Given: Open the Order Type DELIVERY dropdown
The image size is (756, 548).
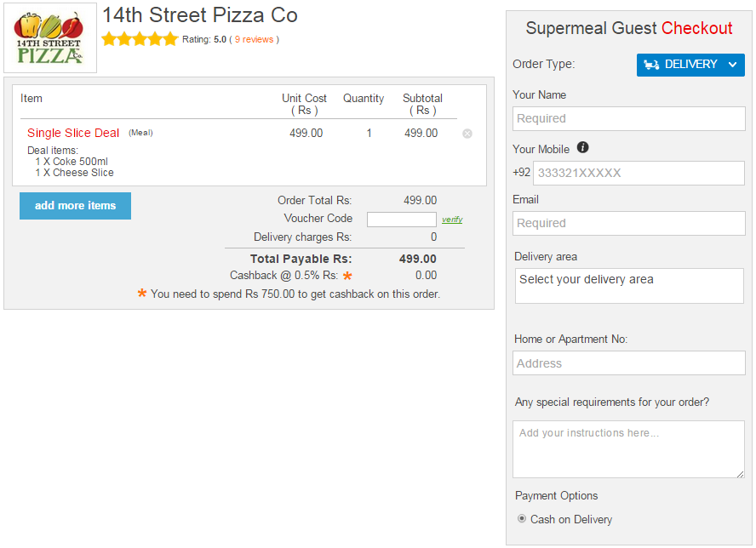Looking at the screenshot, I should tap(690, 64).
